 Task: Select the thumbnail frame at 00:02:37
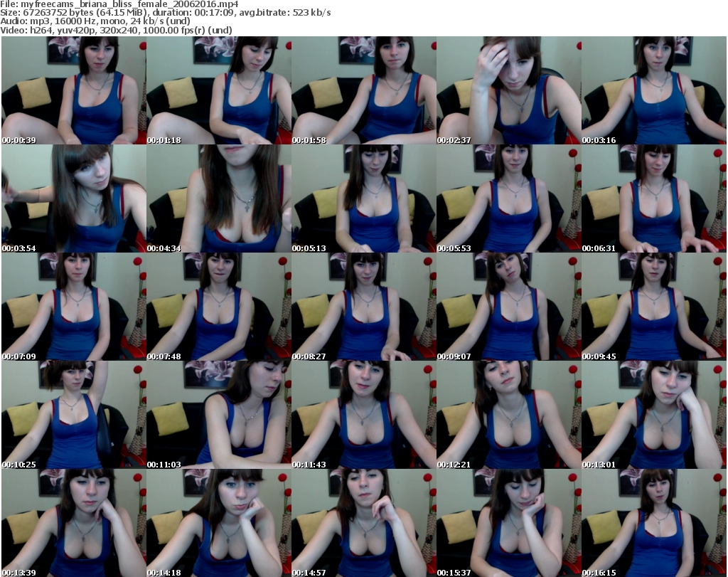pyautogui.click(x=509, y=90)
